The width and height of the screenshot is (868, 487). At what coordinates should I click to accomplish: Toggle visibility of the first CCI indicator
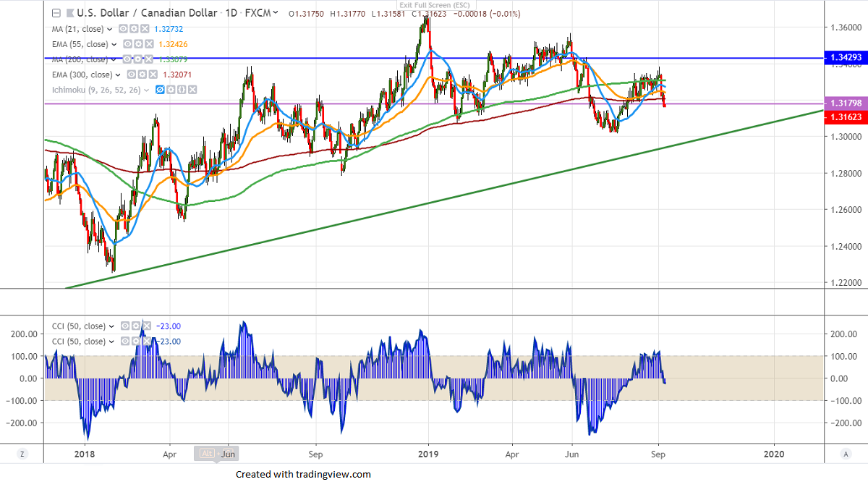click(124, 326)
